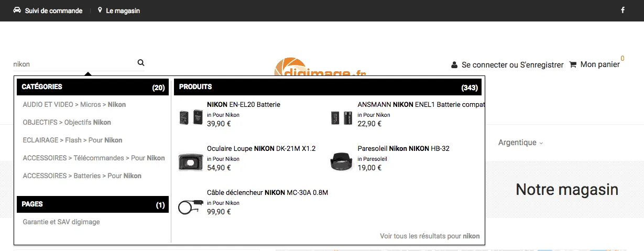This screenshot has height=251, width=644.
Task: Click the search magnifier icon
Action: (141, 63)
